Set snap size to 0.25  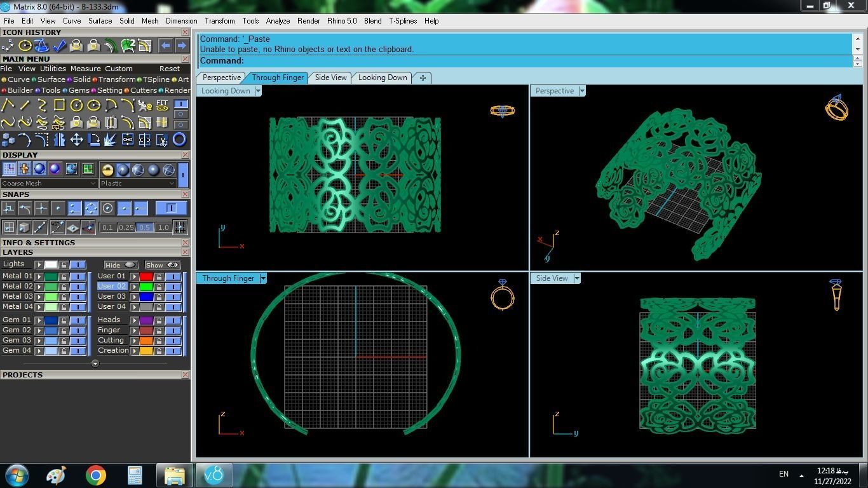(126, 227)
